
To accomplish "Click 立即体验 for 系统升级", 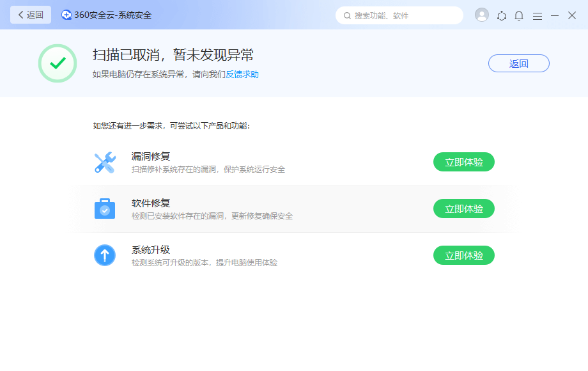I will point(464,255).
